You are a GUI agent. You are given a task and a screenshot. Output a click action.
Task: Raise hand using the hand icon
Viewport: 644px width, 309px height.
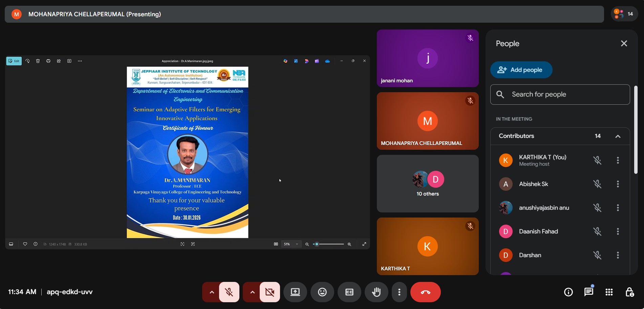pos(376,292)
